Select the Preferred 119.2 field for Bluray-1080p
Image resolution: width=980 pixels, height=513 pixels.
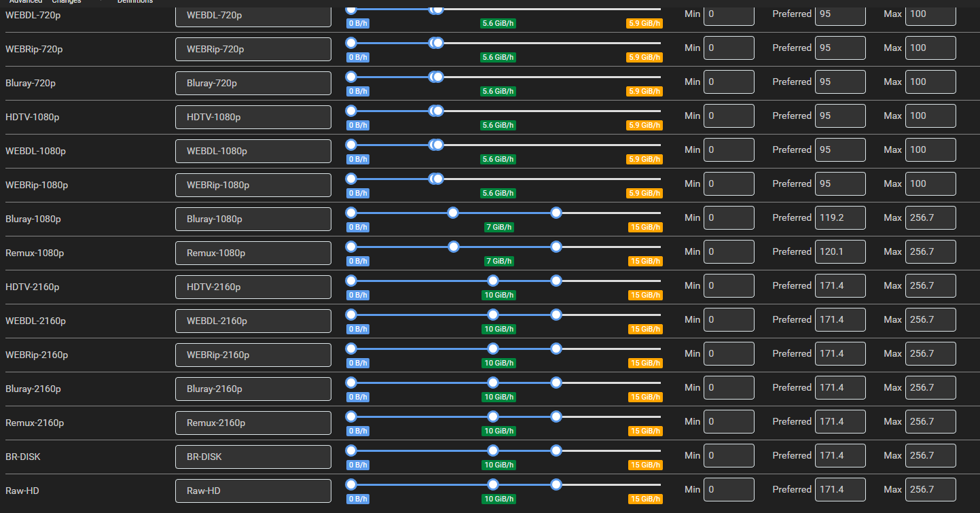[x=840, y=218]
